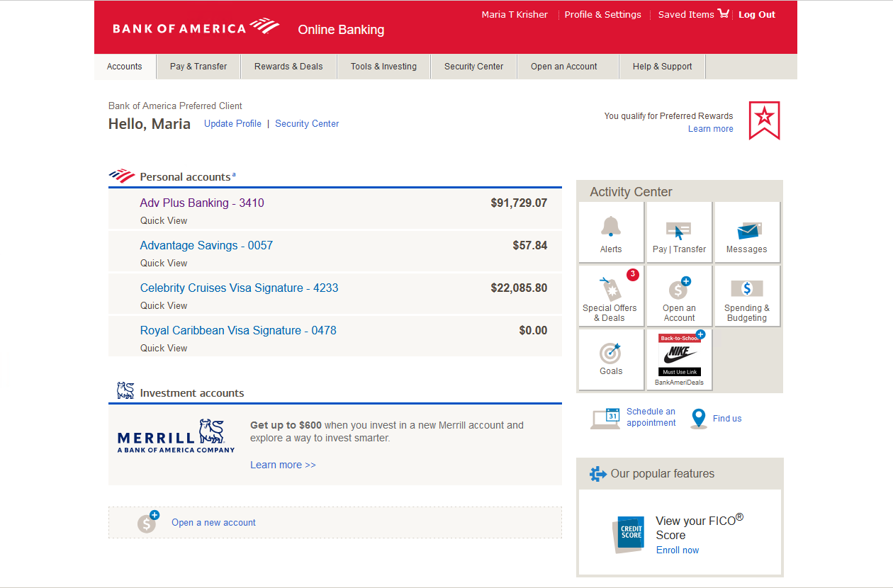This screenshot has height=588, width=893.
Task: Click Security Center link beside Update Profile
Action: click(307, 123)
